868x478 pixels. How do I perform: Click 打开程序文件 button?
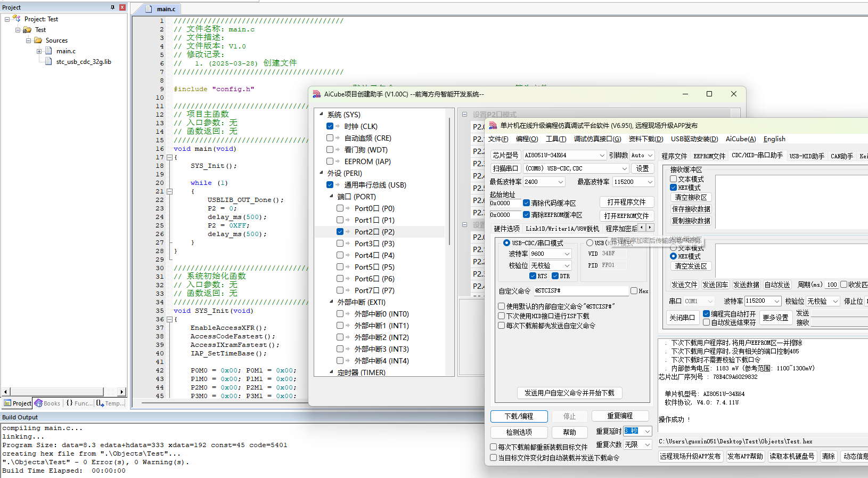[626, 202]
